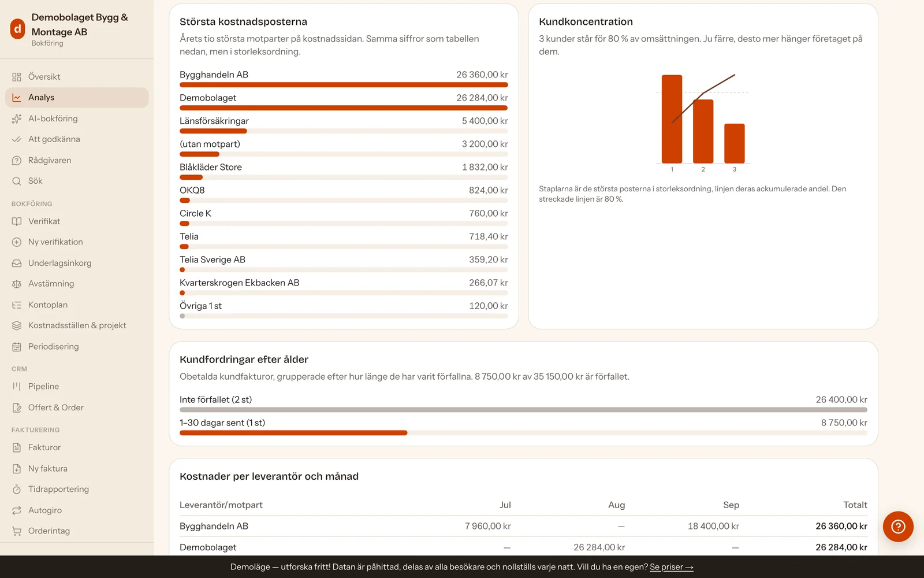Open the Periodisering calendar icon
924x578 pixels.
click(17, 347)
